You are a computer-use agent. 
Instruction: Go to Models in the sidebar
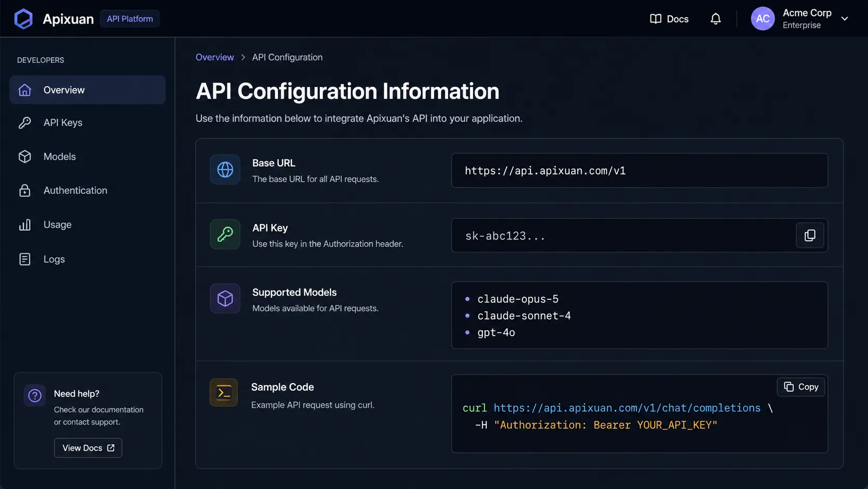point(87,156)
